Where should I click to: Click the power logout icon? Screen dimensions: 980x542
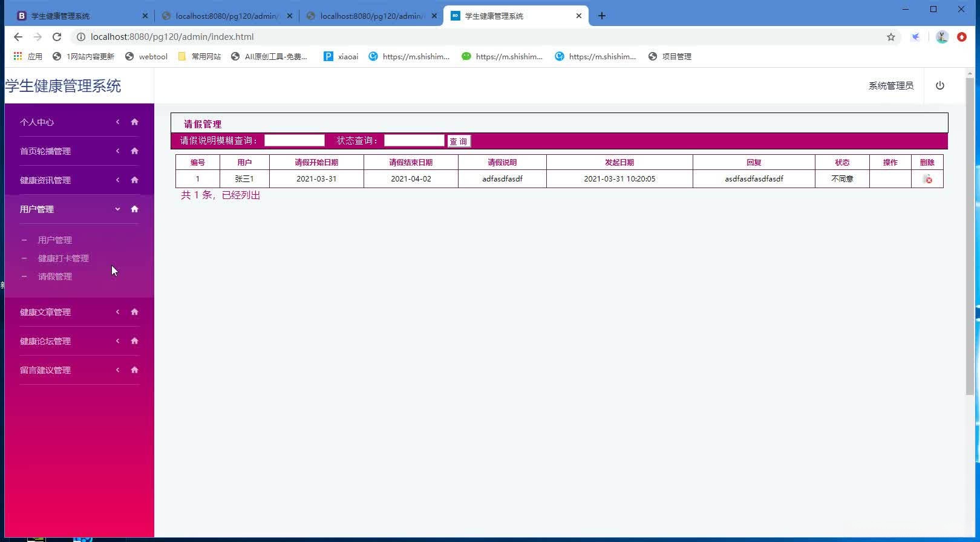[940, 85]
